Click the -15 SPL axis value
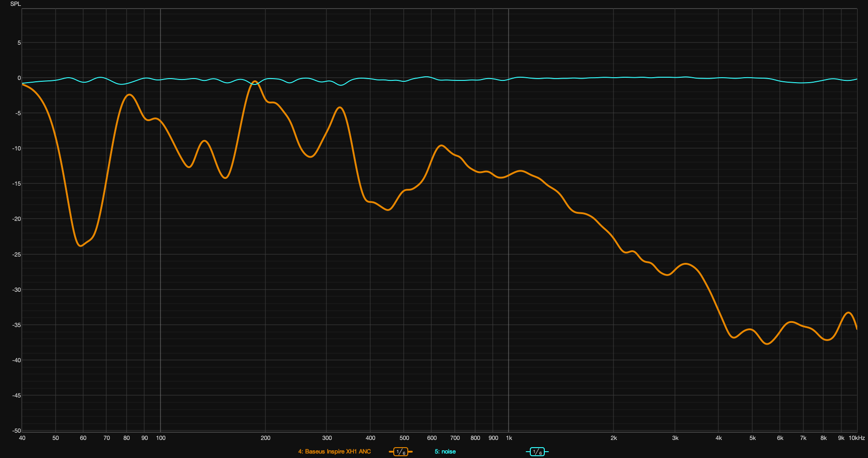868x458 pixels. pos(17,184)
